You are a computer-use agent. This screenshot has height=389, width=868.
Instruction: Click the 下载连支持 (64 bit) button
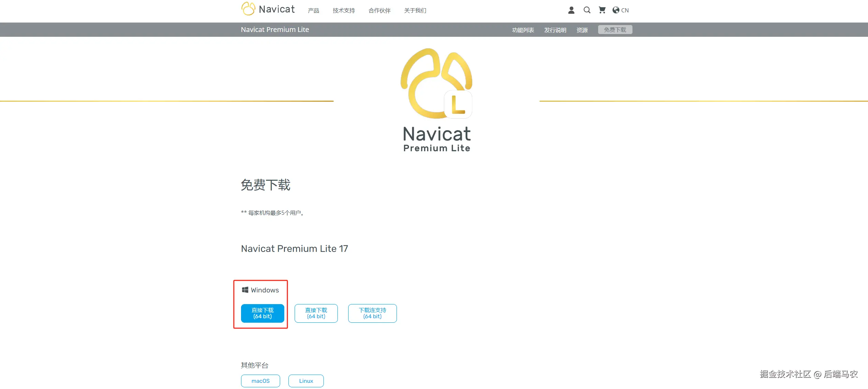tap(372, 313)
